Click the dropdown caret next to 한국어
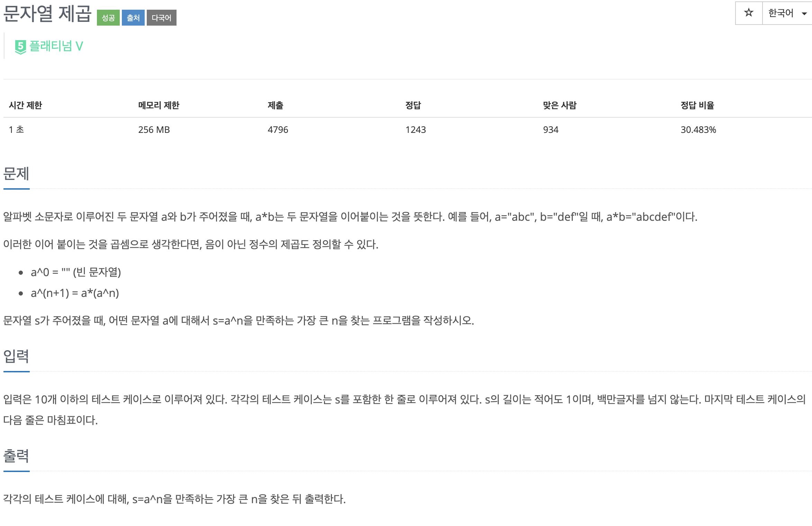812x526 pixels. (x=804, y=14)
